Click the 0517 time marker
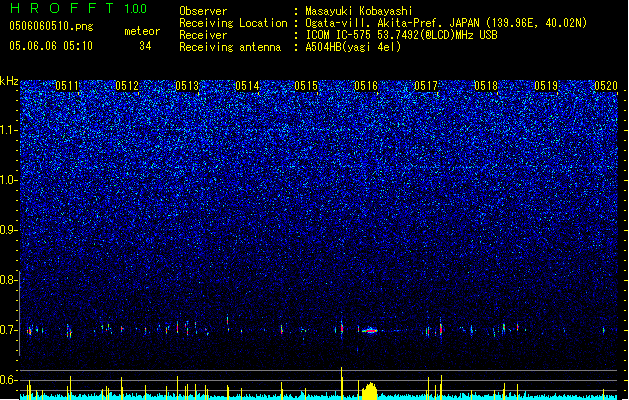This screenshot has width=629, height=400. click(426, 86)
